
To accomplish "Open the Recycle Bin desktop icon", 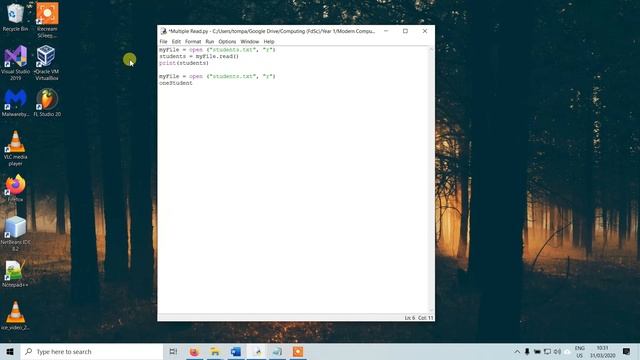I will pyautogui.click(x=16, y=17).
